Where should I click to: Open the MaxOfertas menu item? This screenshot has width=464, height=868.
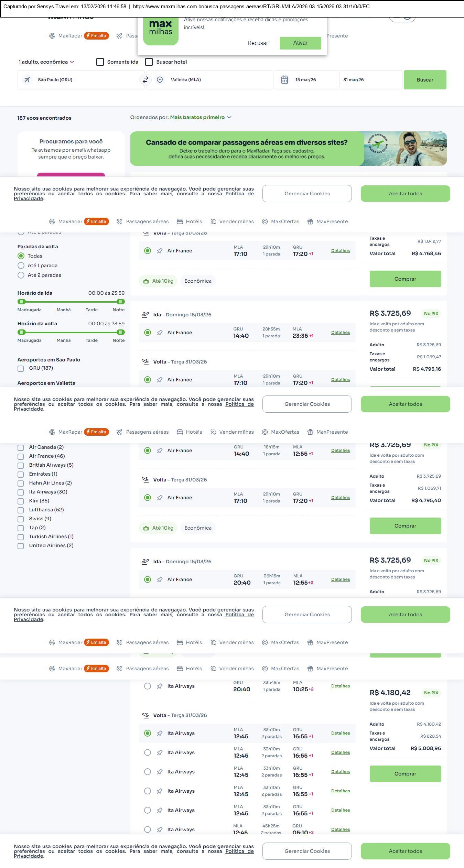pos(281,221)
